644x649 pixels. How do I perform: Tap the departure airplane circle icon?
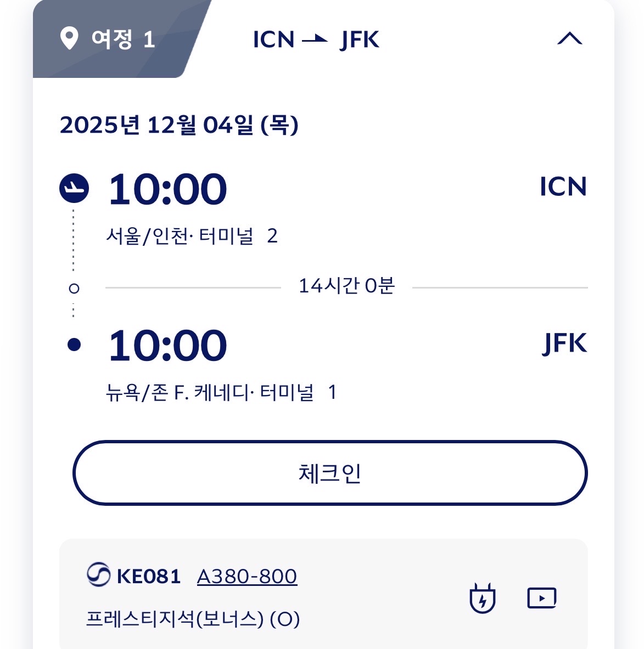(x=74, y=189)
